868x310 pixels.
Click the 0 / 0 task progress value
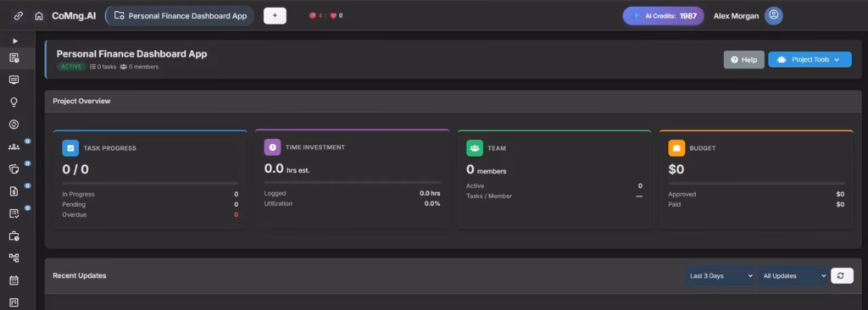click(75, 169)
